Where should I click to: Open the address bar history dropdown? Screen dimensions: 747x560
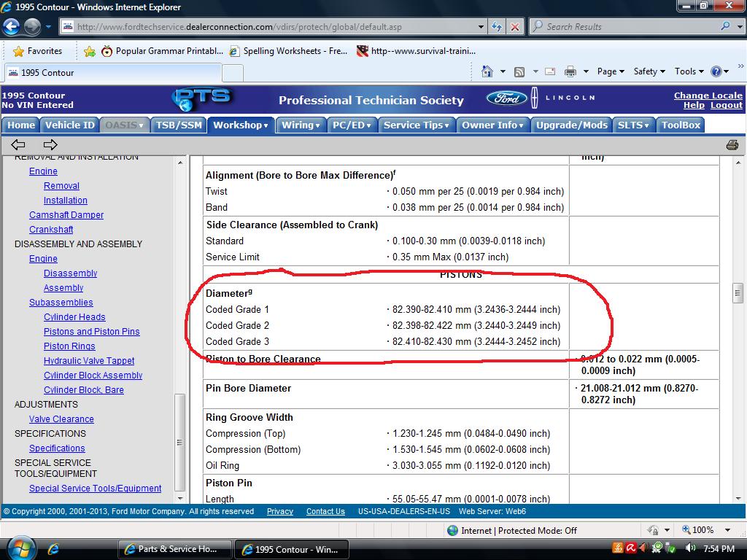(481, 27)
